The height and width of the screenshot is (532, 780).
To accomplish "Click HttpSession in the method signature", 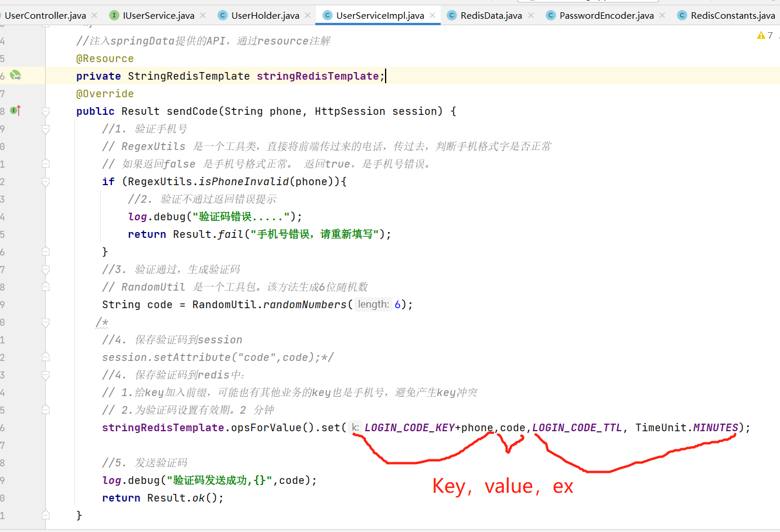I will click(x=350, y=111).
